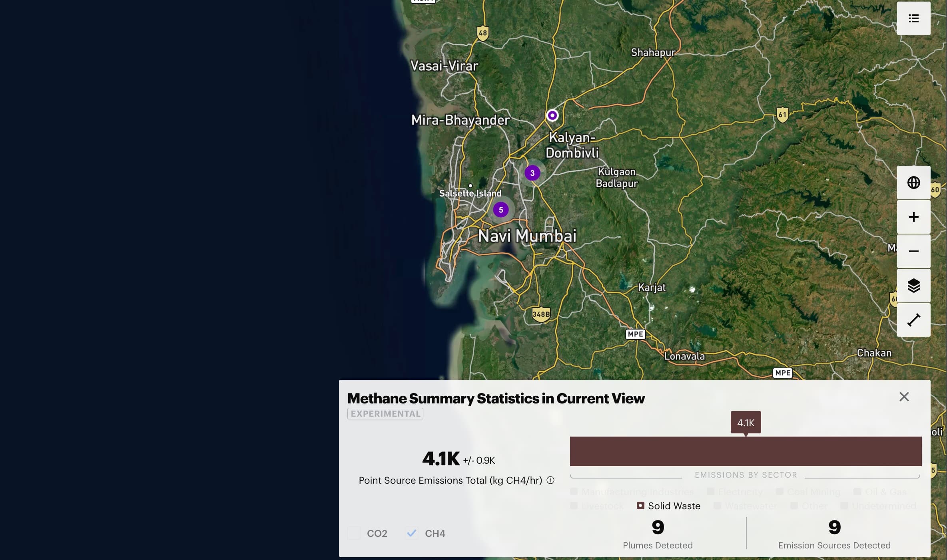
Task: Click the Vasai-Virar map label
Action: pyautogui.click(x=444, y=66)
